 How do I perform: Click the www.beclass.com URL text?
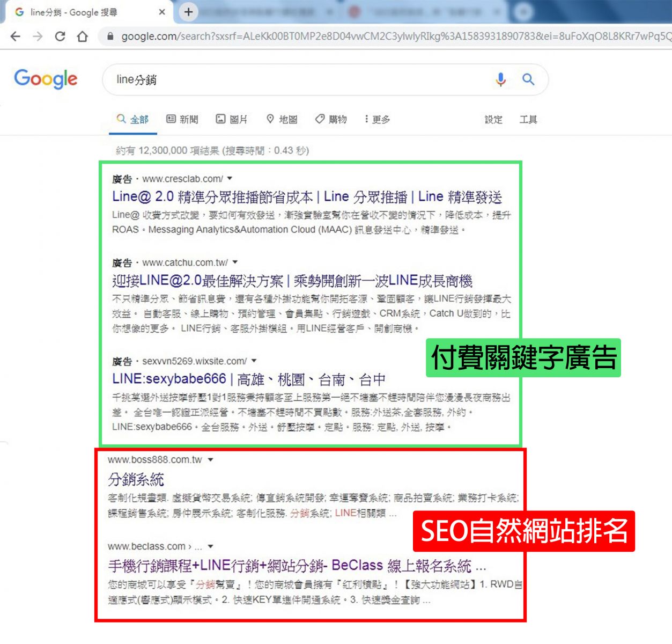[146, 546]
